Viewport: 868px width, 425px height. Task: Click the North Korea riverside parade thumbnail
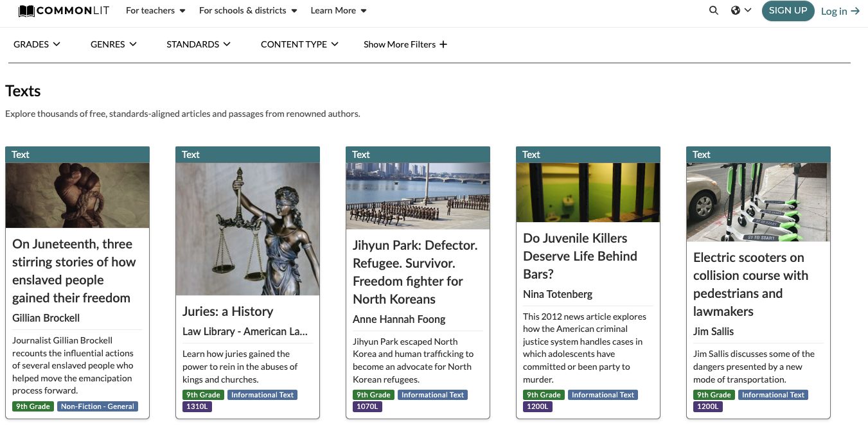click(x=418, y=196)
